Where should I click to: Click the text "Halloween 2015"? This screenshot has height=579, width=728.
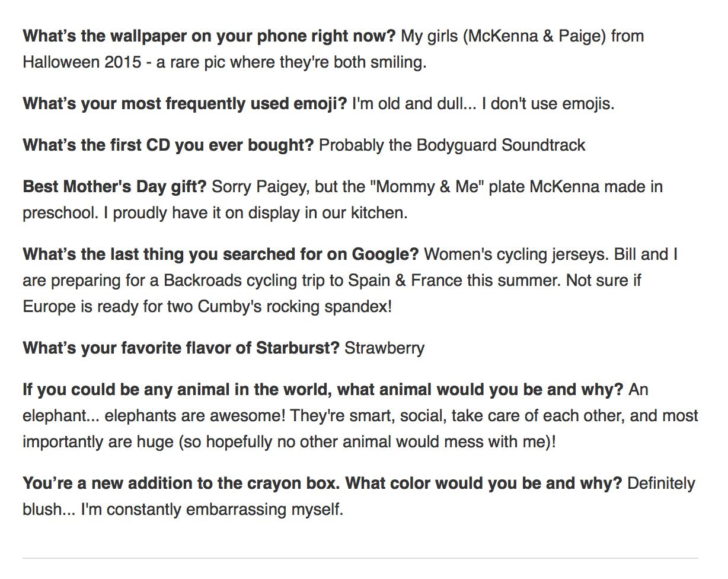[x=82, y=62]
